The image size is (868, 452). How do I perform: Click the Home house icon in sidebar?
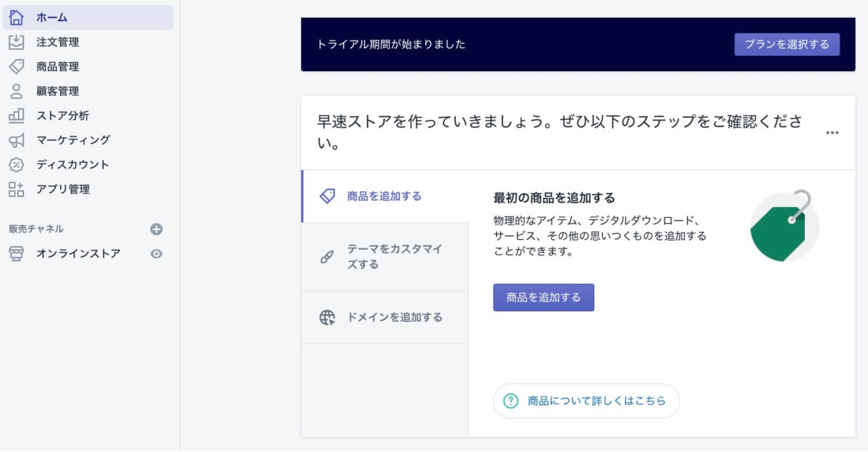pyautogui.click(x=16, y=18)
